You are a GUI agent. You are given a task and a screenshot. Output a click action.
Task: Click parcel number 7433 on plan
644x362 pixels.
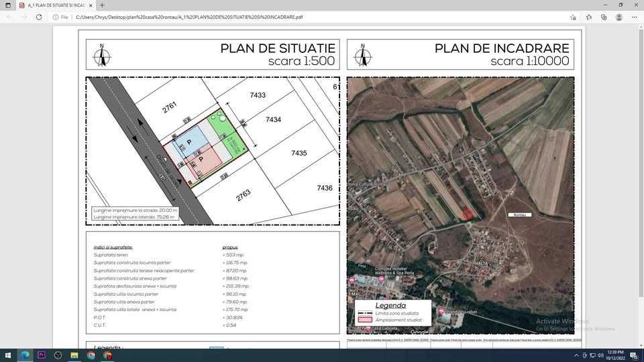(x=258, y=95)
